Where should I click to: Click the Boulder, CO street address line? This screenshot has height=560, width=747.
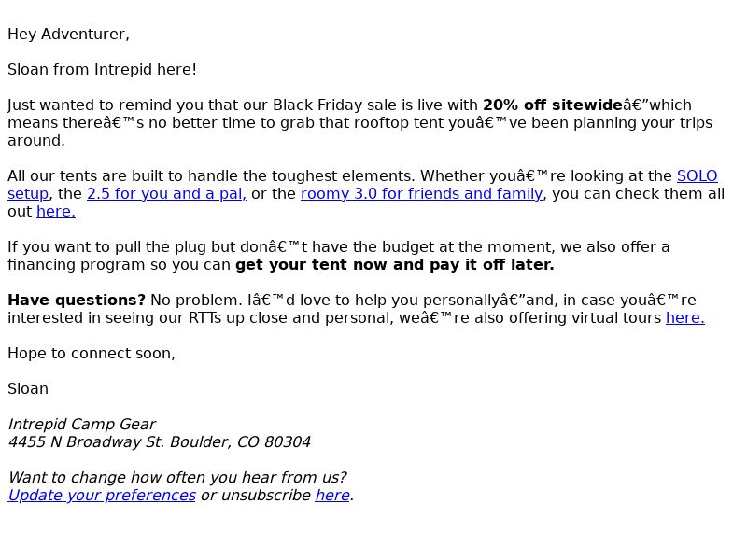[x=160, y=441]
